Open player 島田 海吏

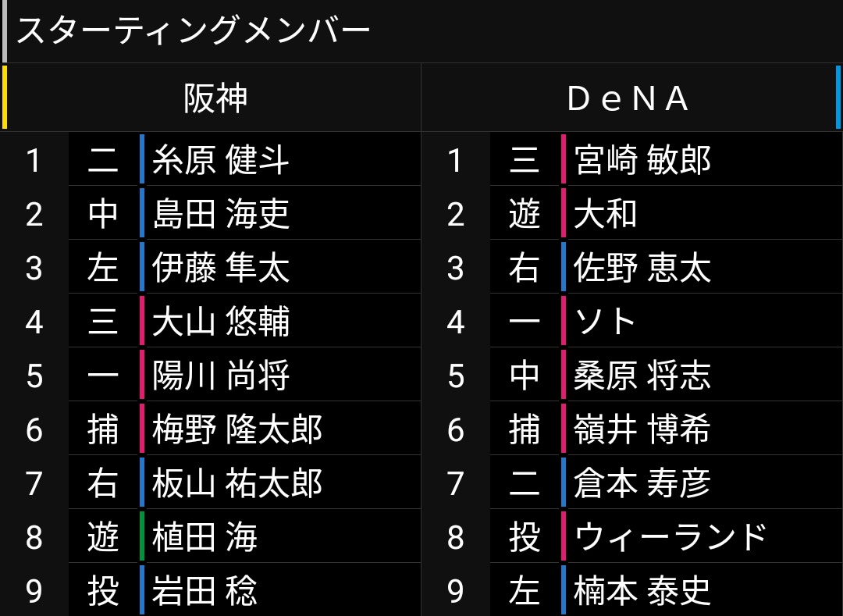pos(221,214)
